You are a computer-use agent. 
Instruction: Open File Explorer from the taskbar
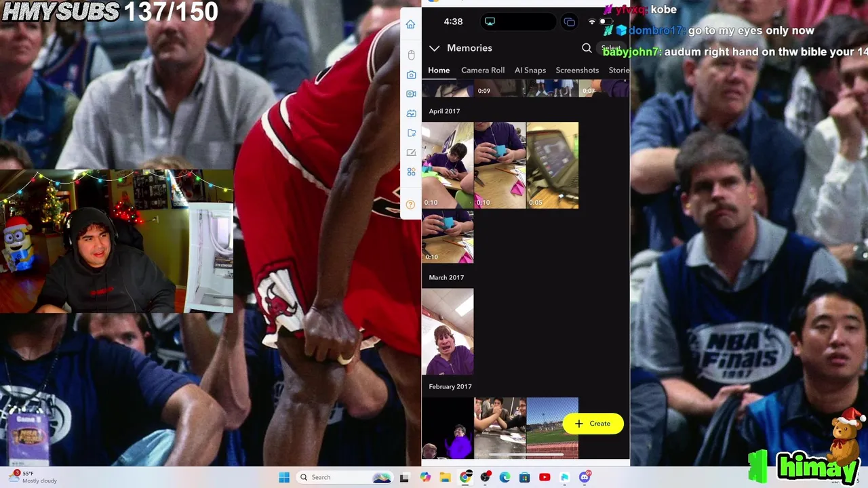click(x=445, y=477)
